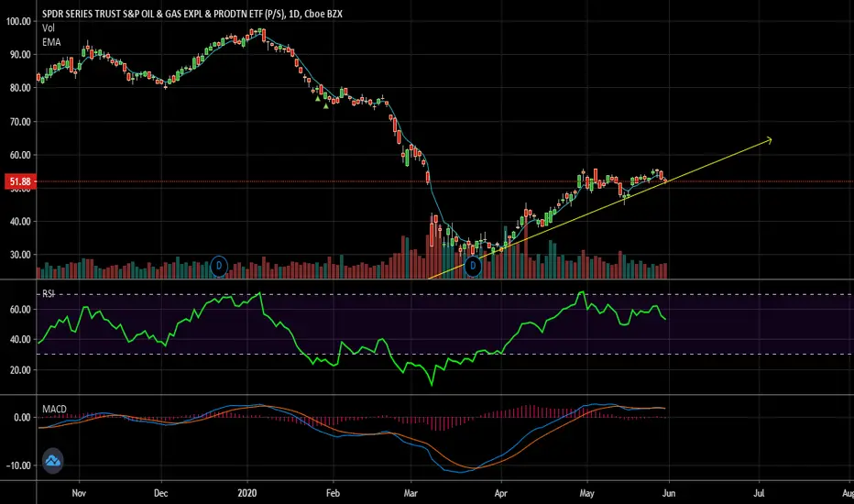
Task: Click the 100.00 price axis label
Action: (18, 21)
